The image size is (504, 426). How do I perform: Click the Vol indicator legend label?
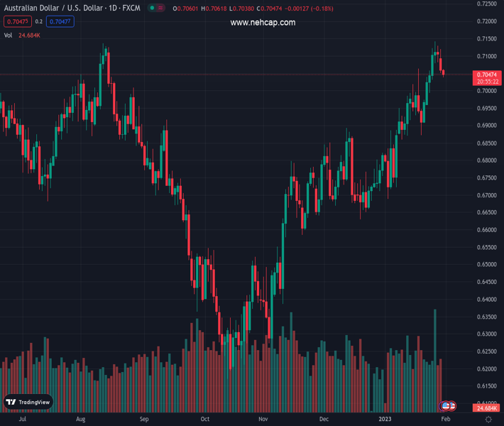9,35
